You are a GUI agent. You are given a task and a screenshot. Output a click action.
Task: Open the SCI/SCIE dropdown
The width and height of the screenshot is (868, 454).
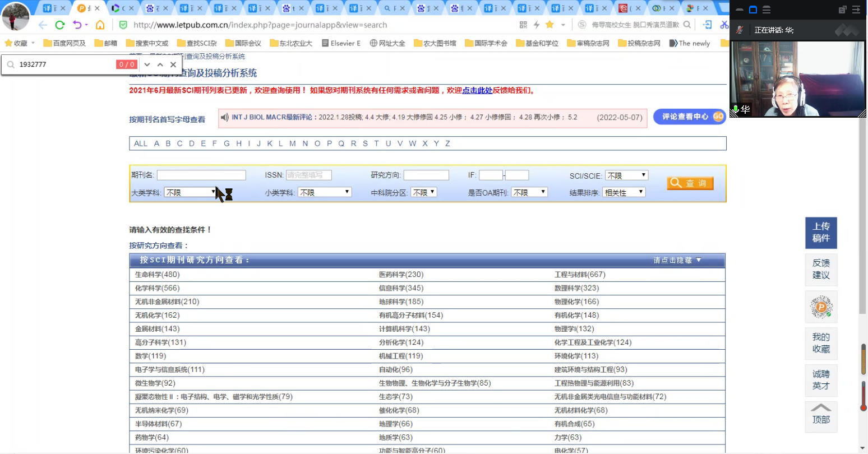coord(626,175)
